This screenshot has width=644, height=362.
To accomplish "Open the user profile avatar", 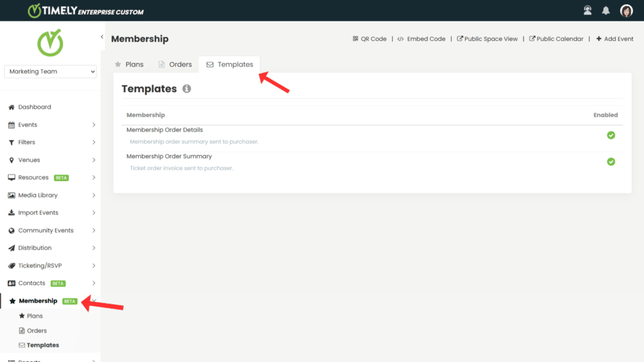I will pos(626,11).
